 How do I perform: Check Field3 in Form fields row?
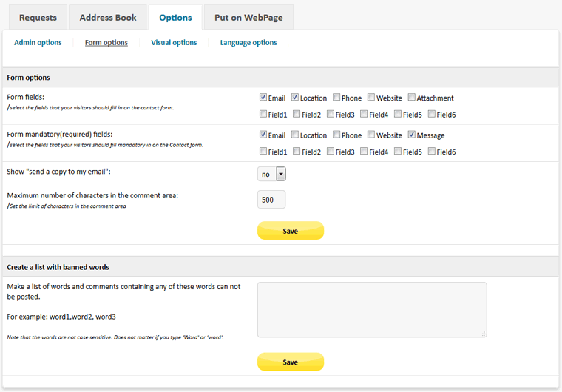point(331,114)
